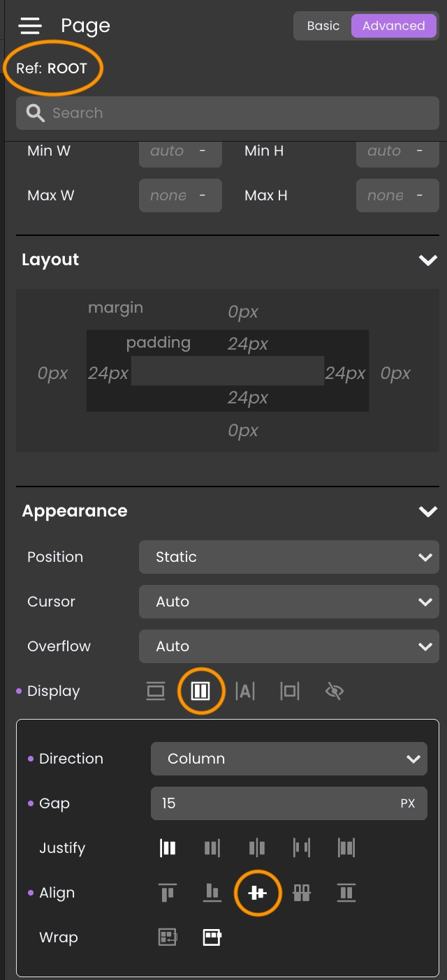Set Align to center

pos(257,893)
